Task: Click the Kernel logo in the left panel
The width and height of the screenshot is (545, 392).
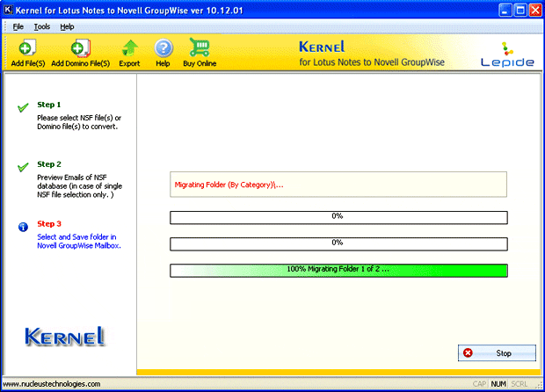Action: point(65,336)
